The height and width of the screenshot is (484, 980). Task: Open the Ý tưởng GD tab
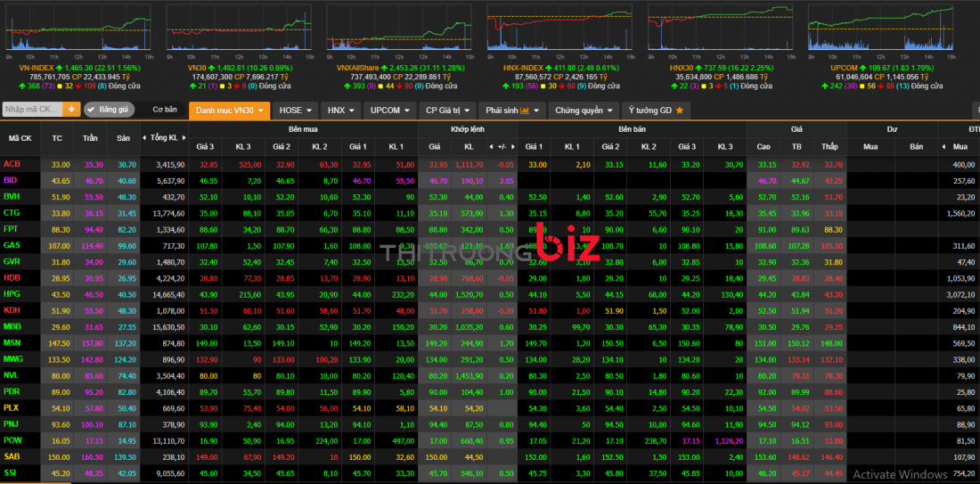pos(656,110)
